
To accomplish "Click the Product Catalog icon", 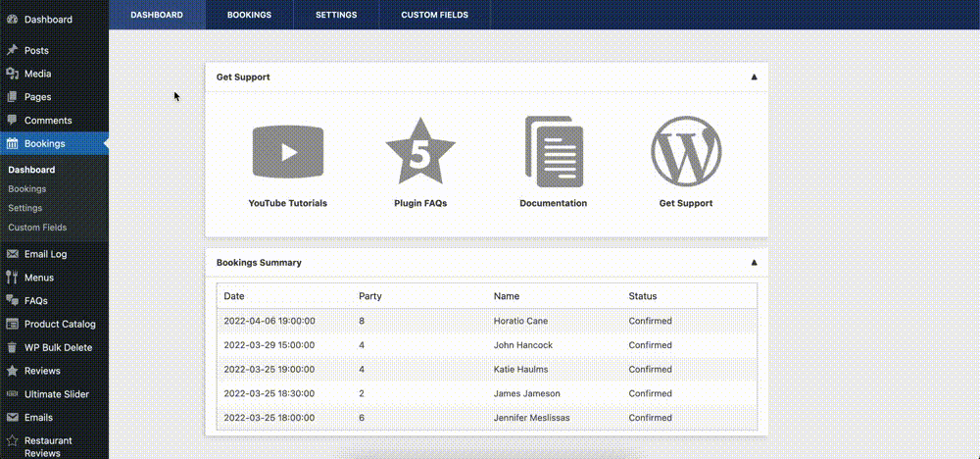I will tap(12, 324).
